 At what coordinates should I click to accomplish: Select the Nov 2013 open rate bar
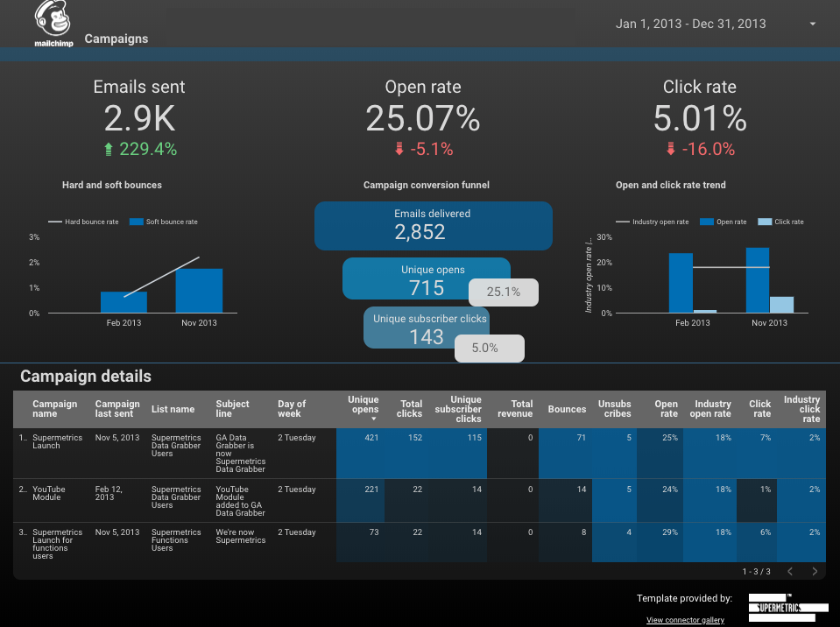point(758,280)
